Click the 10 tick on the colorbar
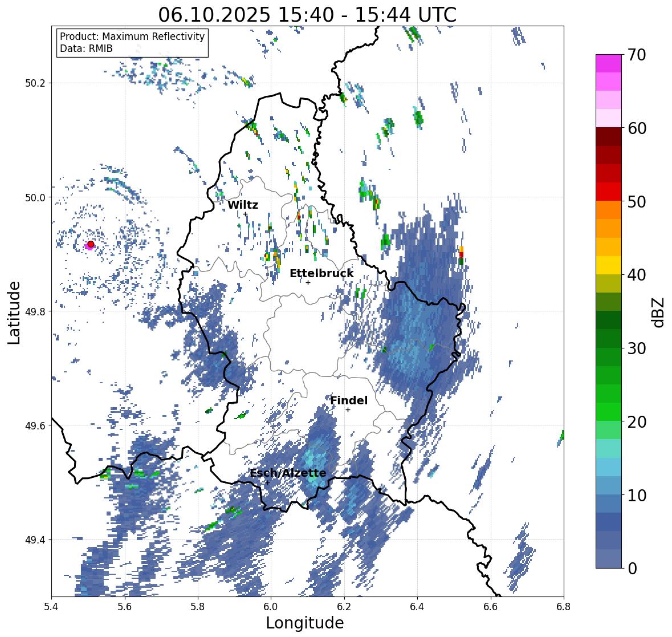672x637 pixels. coord(637,495)
